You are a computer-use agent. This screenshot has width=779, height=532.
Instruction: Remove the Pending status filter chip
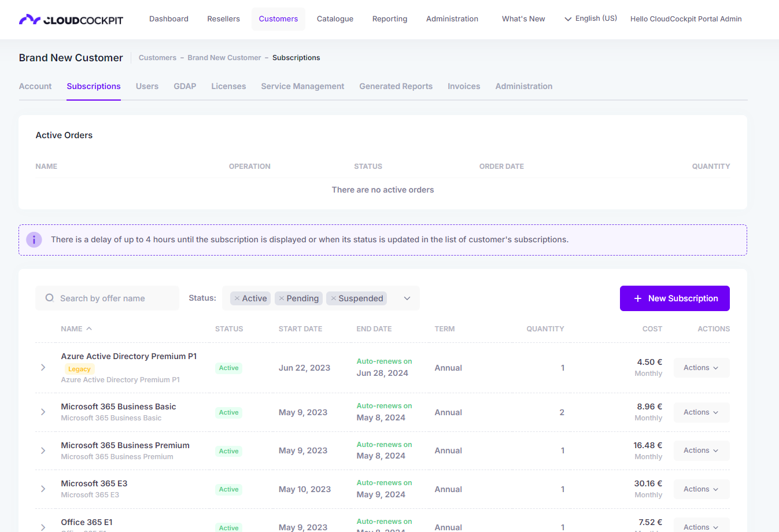point(282,298)
